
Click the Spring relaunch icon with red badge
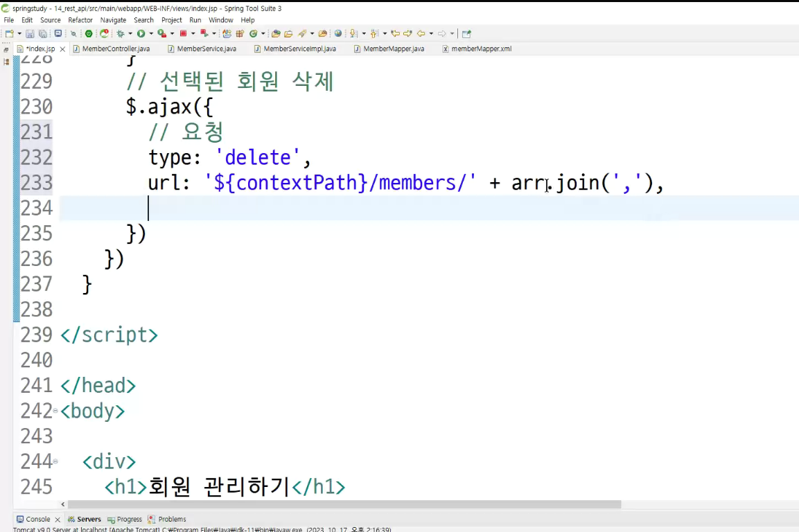(105, 34)
